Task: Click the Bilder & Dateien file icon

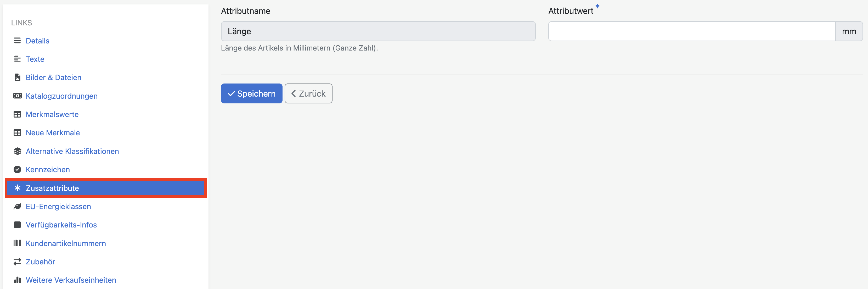Action: pyautogui.click(x=17, y=77)
